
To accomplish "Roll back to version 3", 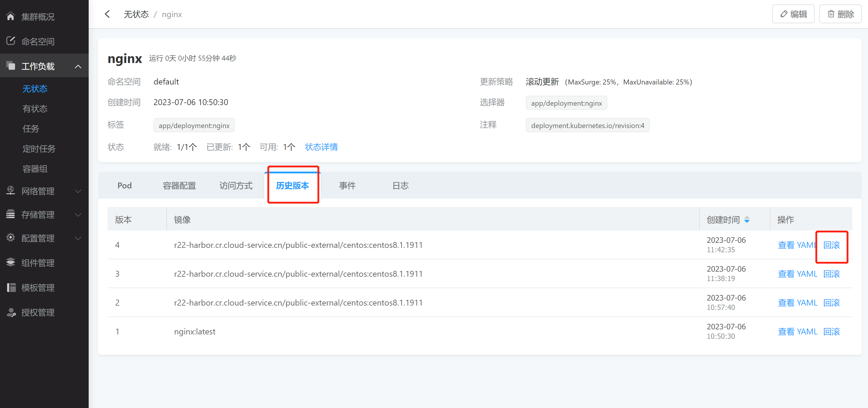I will click(x=831, y=274).
